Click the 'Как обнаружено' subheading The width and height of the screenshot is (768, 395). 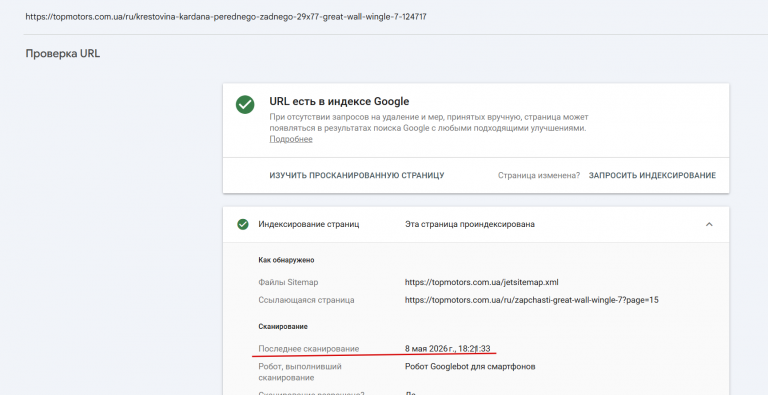coord(286,260)
